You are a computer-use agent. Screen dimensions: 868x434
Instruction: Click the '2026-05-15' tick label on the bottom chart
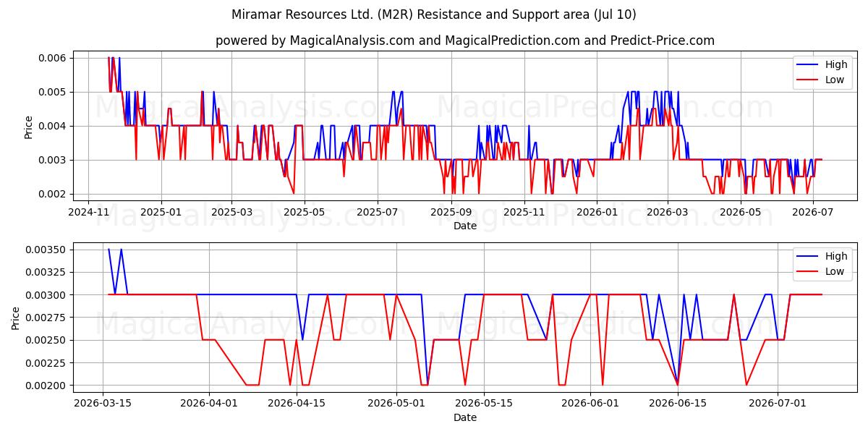[484, 404]
